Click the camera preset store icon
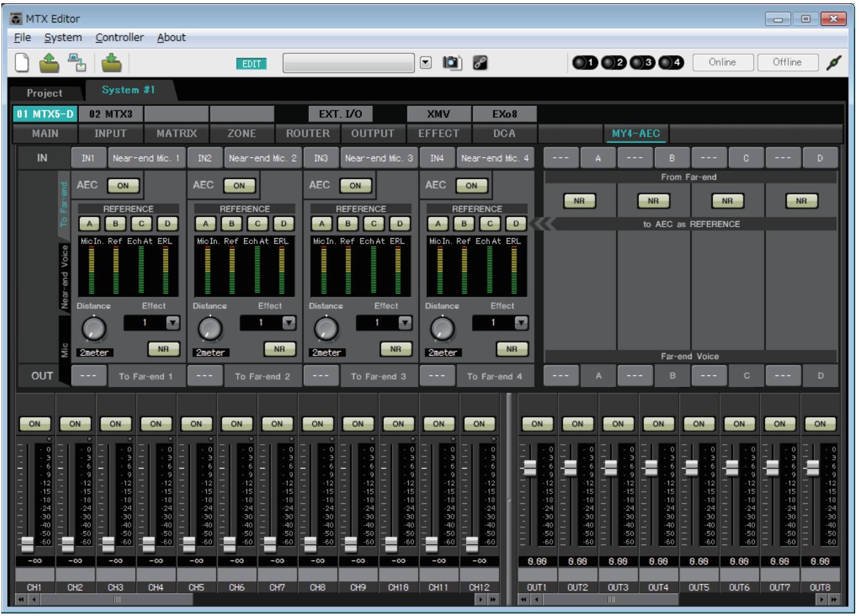This screenshot has height=616, width=859. (452, 62)
